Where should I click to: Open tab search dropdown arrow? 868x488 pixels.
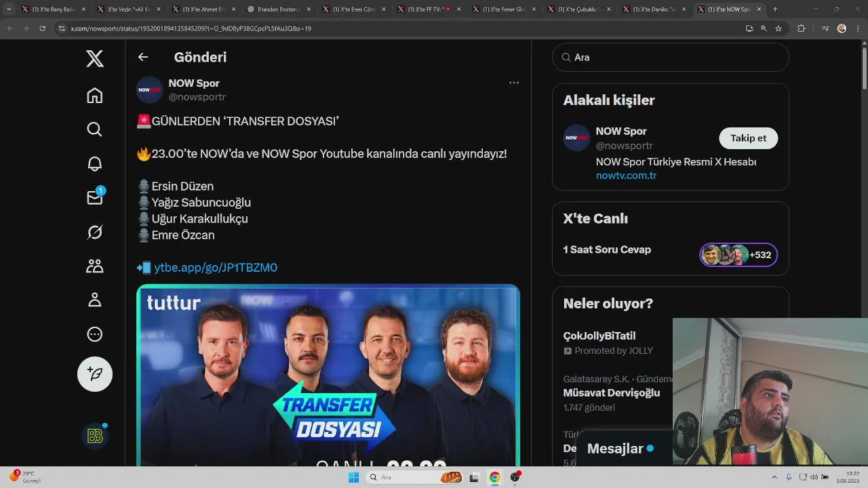point(9,9)
